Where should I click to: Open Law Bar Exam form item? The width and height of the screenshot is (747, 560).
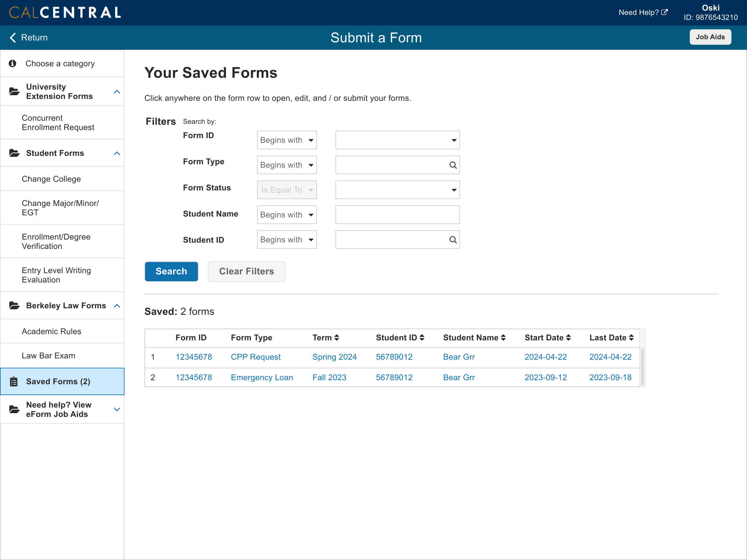[48, 355]
